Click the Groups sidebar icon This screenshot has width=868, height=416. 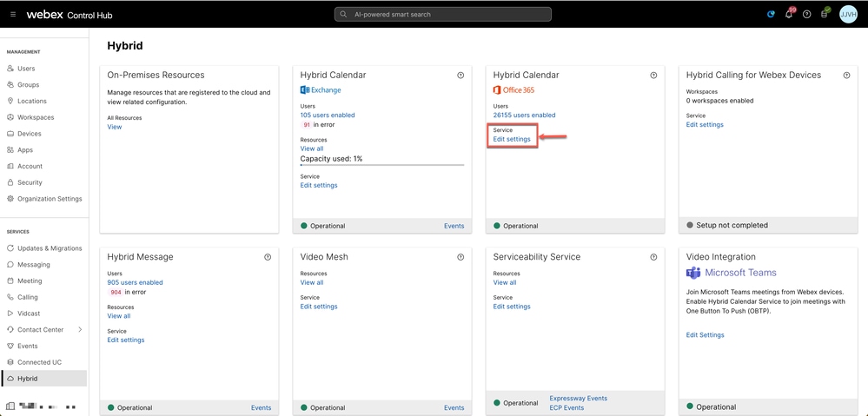tap(10, 84)
